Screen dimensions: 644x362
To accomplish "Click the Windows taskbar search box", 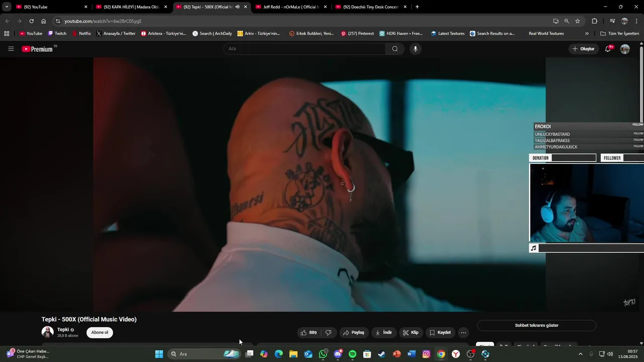I will pos(204,354).
